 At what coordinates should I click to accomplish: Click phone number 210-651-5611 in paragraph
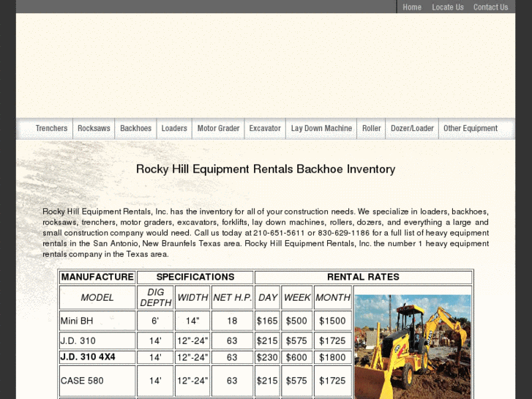pos(279,233)
